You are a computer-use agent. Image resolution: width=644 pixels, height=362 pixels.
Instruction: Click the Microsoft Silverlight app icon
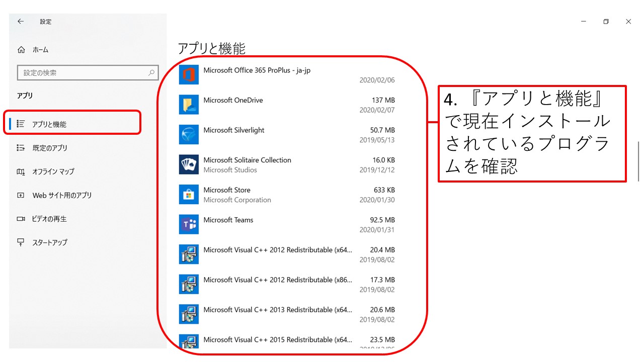[189, 135]
